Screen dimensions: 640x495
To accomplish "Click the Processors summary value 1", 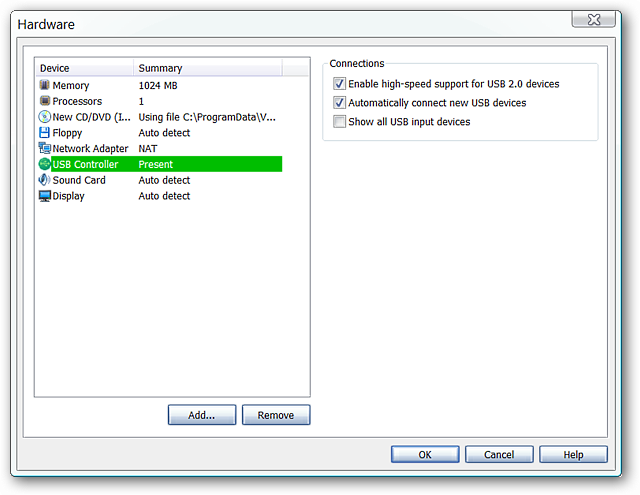I will click(141, 101).
